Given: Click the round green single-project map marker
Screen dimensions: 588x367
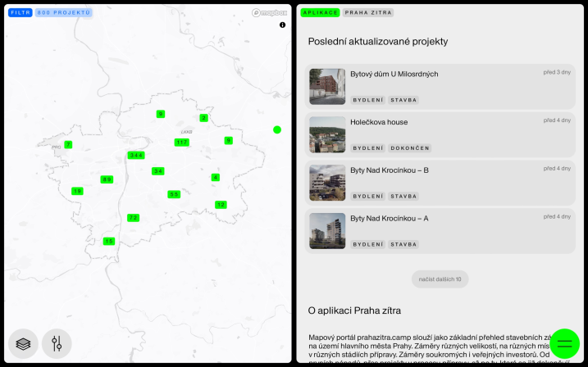Looking at the screenshot, I should [277, 129].
